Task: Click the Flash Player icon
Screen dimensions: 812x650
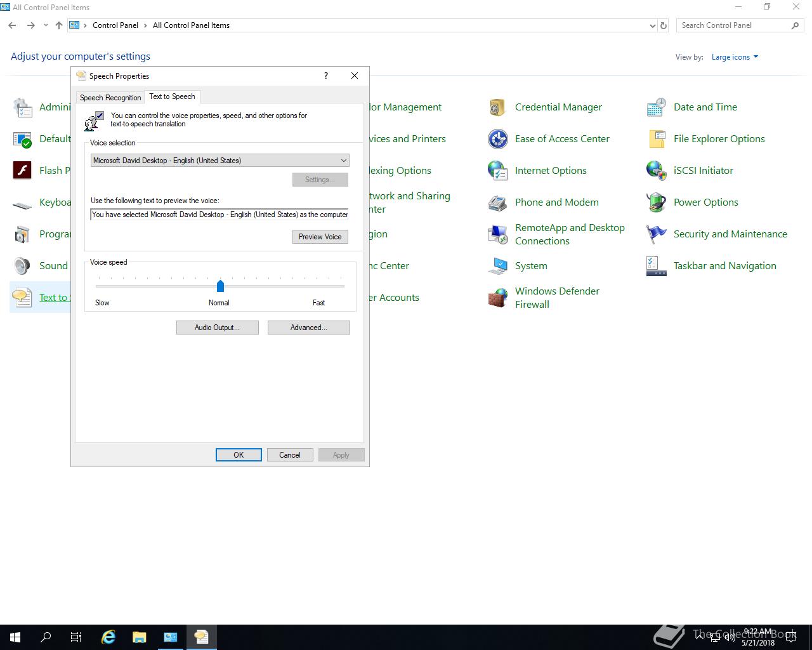Action: 22,171
